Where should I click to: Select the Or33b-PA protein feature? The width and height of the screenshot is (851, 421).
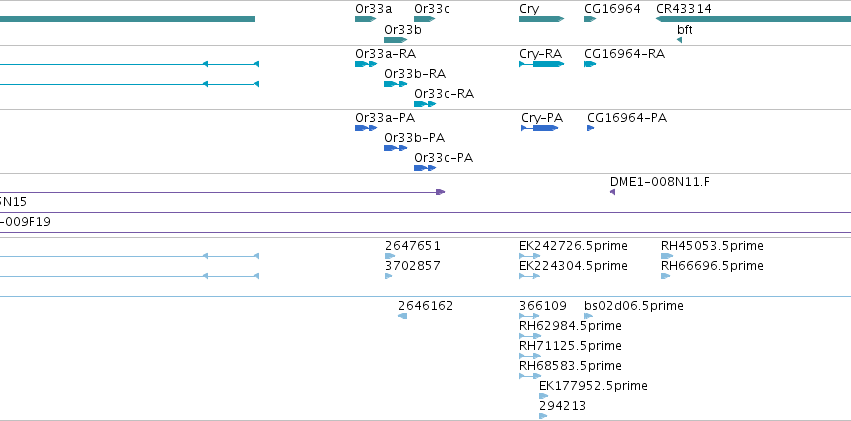point(395,148)
